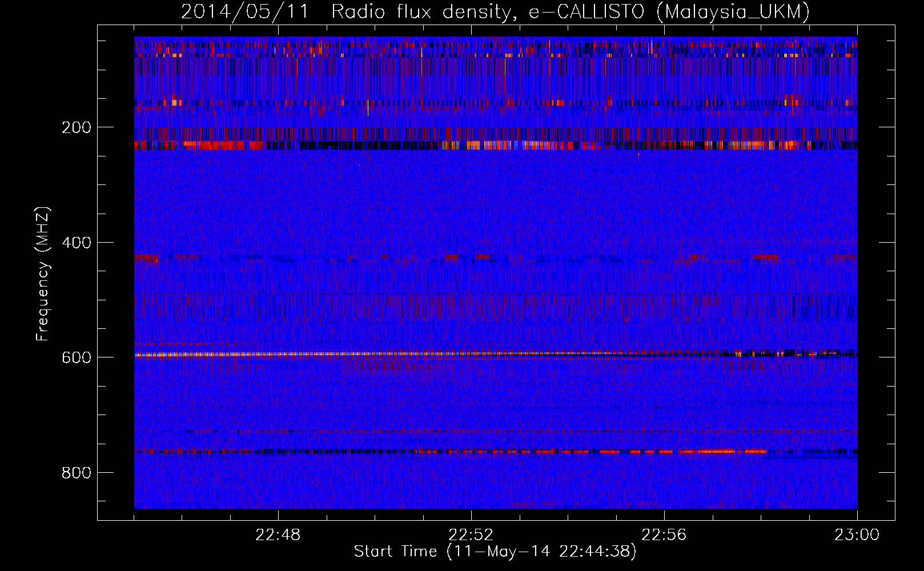The image size is (924, 571).
Task: Click the 22:52 time tick label
Action: (x=471, y=535)
